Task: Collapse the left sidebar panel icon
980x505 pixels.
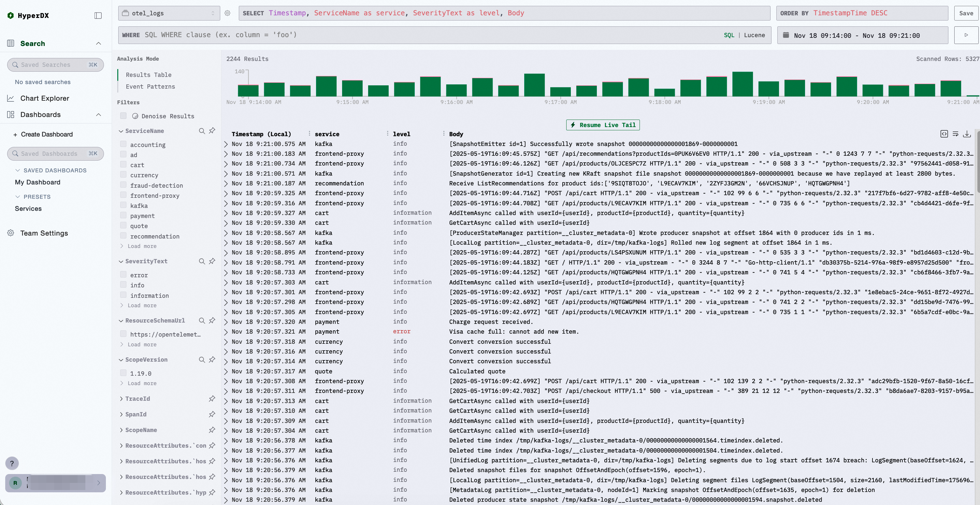Action: (x=98, y=16)
